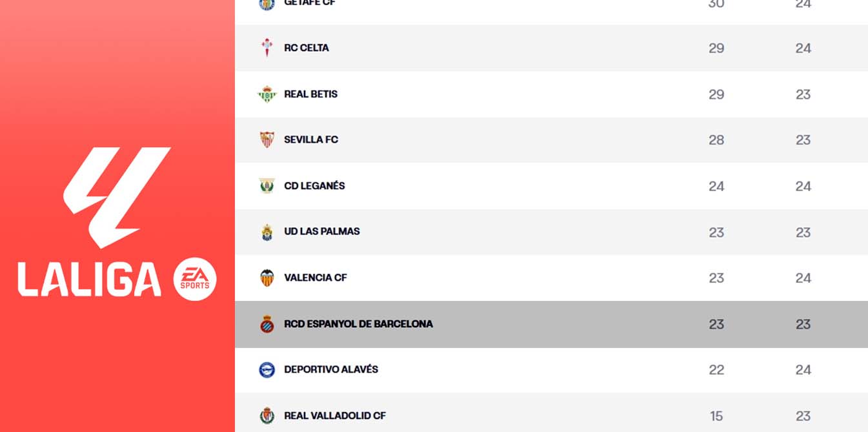This screenshot has width=868, height=432.
Task: Click the Deportivo Alavés club crest
Action: click(x=267, y=370)
